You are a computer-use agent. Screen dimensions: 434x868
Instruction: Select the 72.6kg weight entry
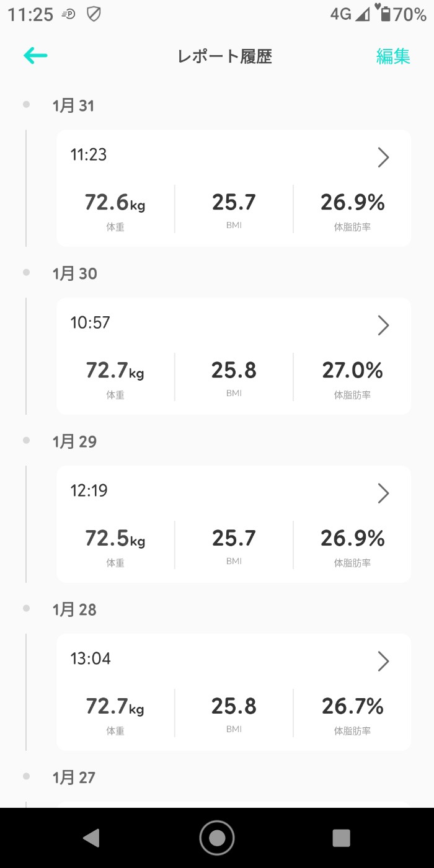point(115,203)
